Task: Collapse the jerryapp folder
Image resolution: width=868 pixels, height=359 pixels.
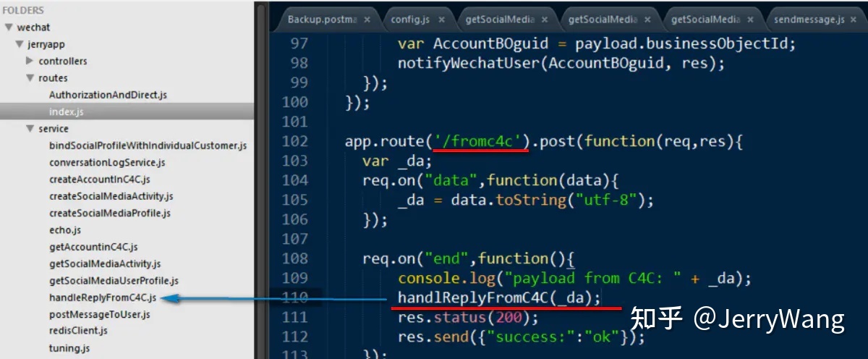Action: 20,45
